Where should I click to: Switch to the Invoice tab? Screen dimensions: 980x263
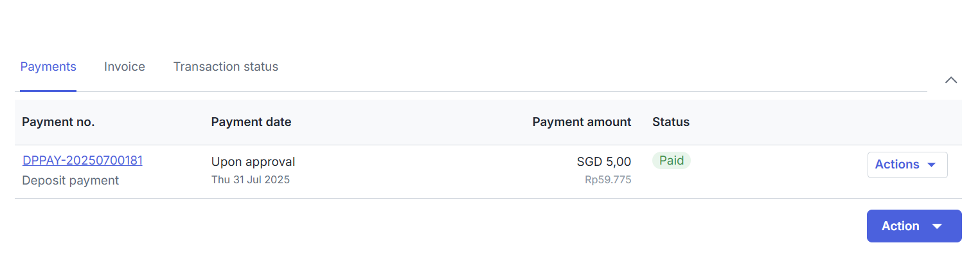pyautogui.click(x=125, y=67)
